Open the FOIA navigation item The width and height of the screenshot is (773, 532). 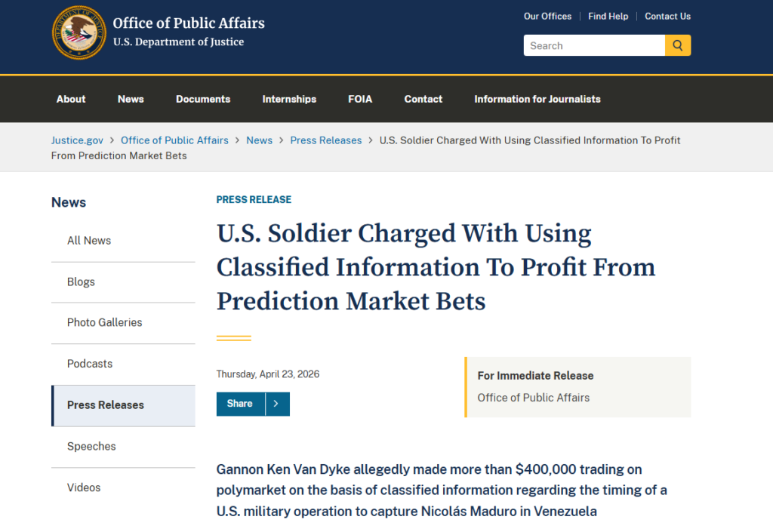[360, 99]
